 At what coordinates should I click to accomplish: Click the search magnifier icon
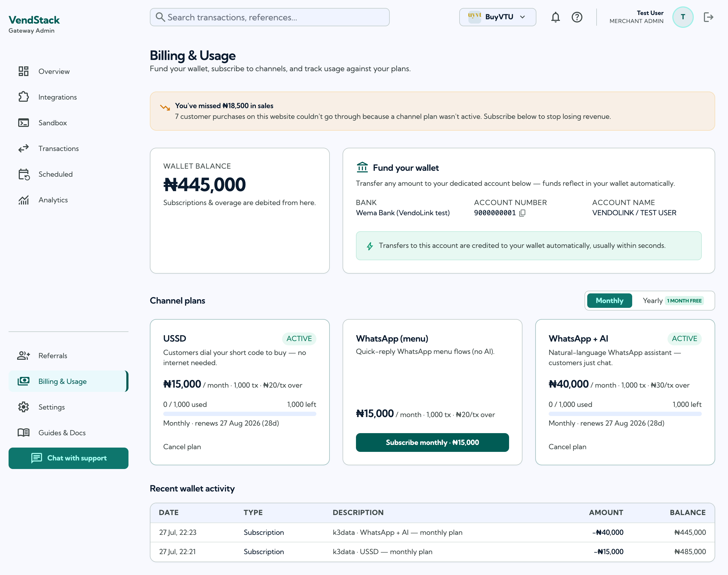click(x=161, y=17)
